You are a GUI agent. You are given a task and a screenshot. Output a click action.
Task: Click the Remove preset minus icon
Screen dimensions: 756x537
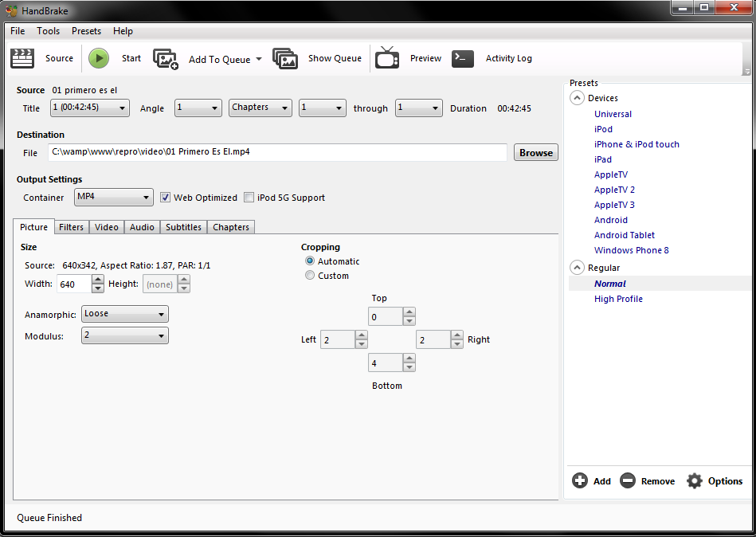[x=627, y=480]
